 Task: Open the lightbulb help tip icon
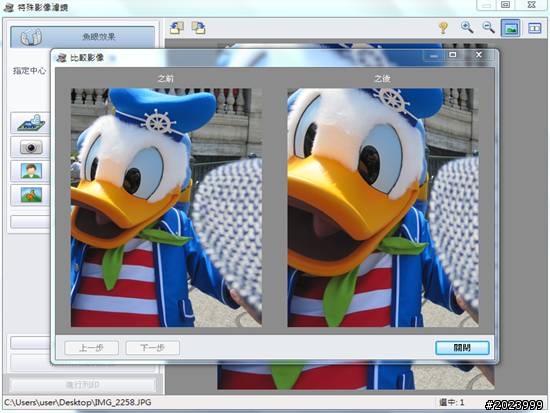pyautogui.click(x=444, y=27)
